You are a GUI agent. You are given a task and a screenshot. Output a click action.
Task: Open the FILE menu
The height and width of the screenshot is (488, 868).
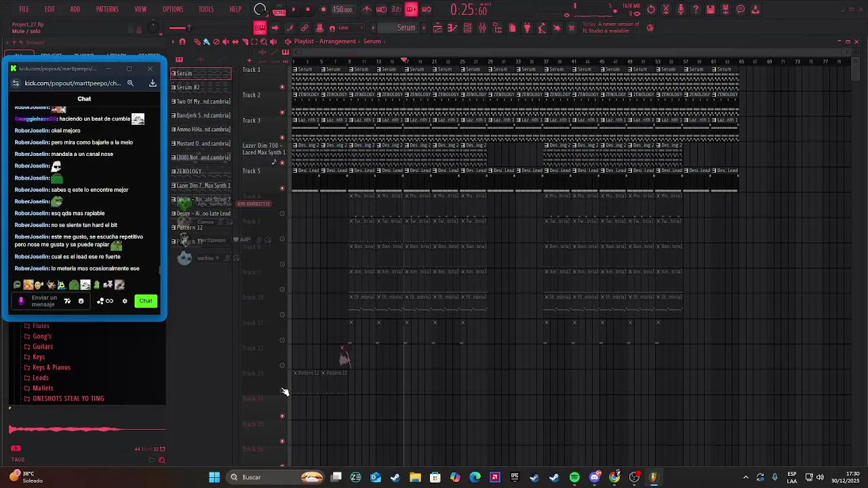[24, 9]
